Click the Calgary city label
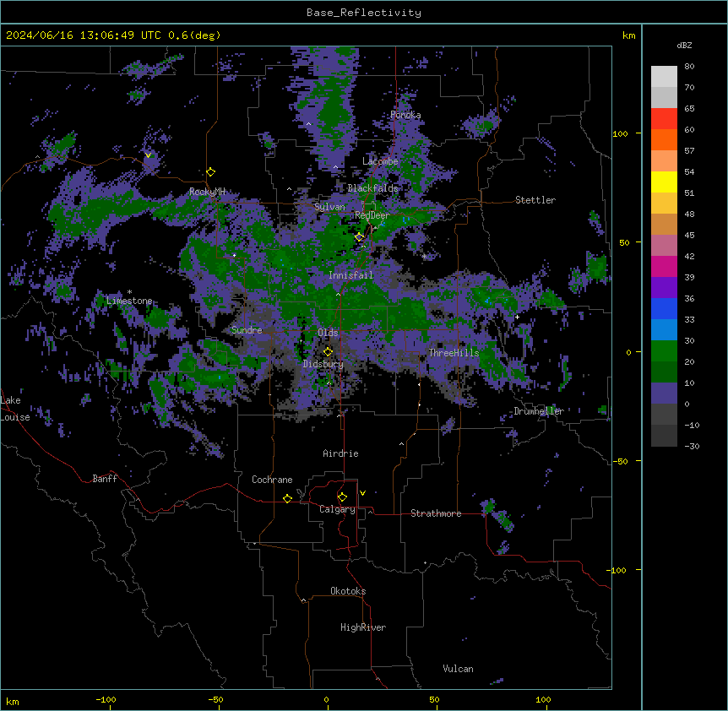Screen dimensions: 728x711 (337, 509)
